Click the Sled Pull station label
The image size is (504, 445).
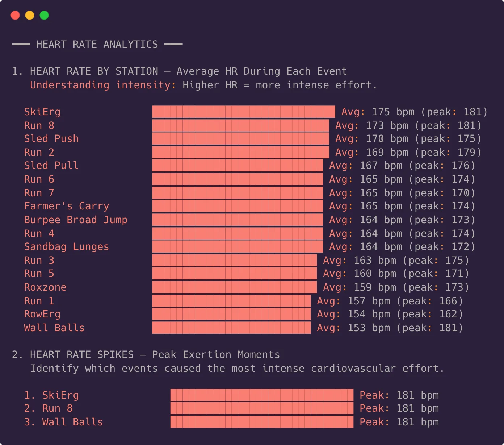pyautogui.click(x=51, y=166)
